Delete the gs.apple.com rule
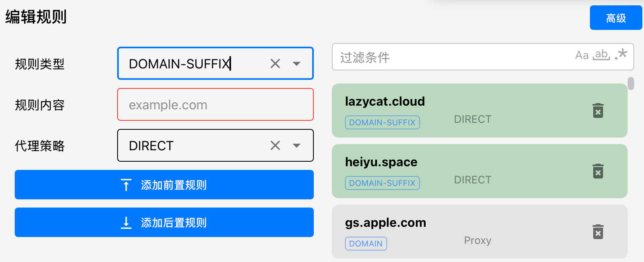This screenshot has width=644, height=262. click(x=598, y=232)
